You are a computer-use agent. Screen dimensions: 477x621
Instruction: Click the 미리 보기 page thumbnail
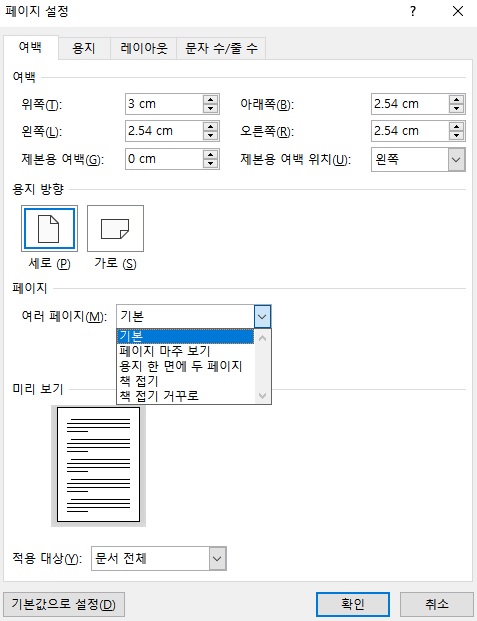point(99,465)
